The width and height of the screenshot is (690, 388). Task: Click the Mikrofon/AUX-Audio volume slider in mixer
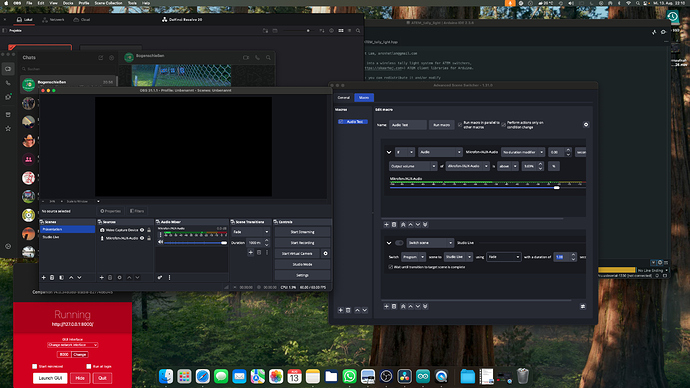(195, 243)
